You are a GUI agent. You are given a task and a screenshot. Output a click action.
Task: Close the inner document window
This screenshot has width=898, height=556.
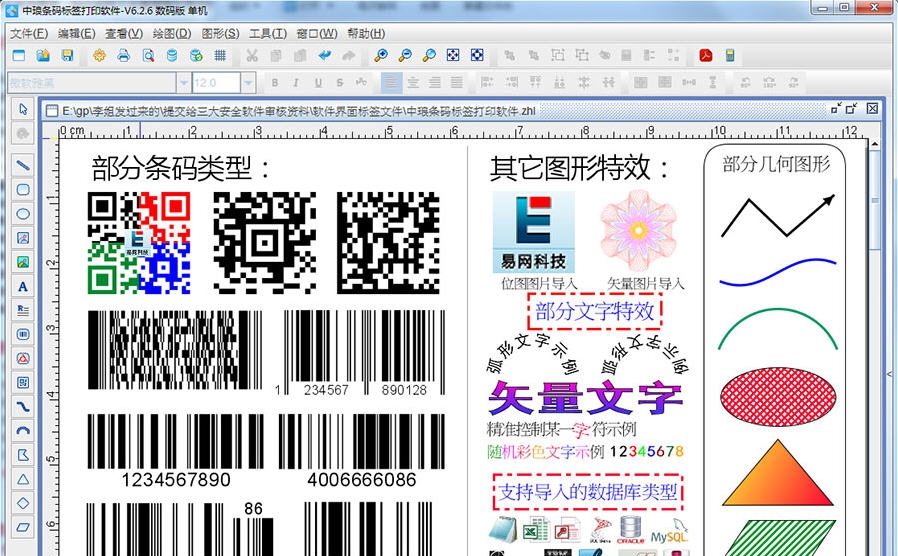(872, 108)
